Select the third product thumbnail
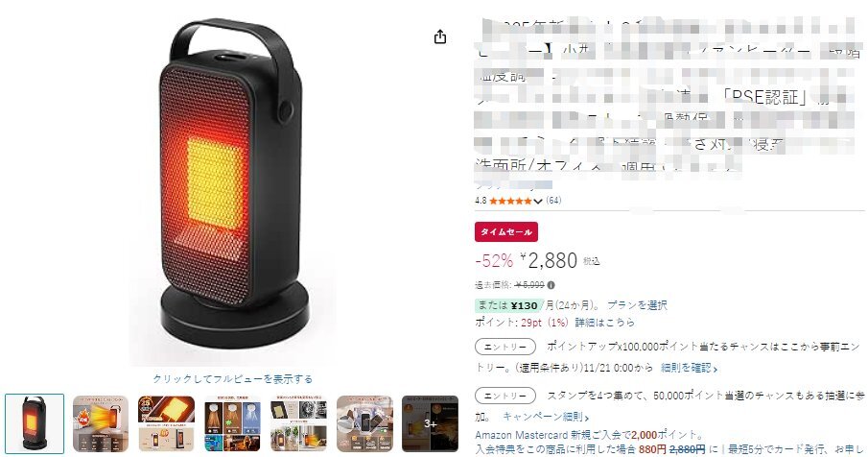868x457 pixels. pyautogui.click(x=167, y=423)
